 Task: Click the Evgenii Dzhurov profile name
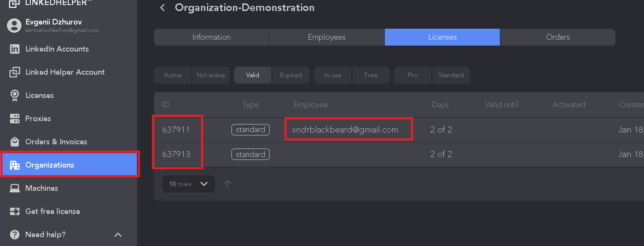[54, 22]
